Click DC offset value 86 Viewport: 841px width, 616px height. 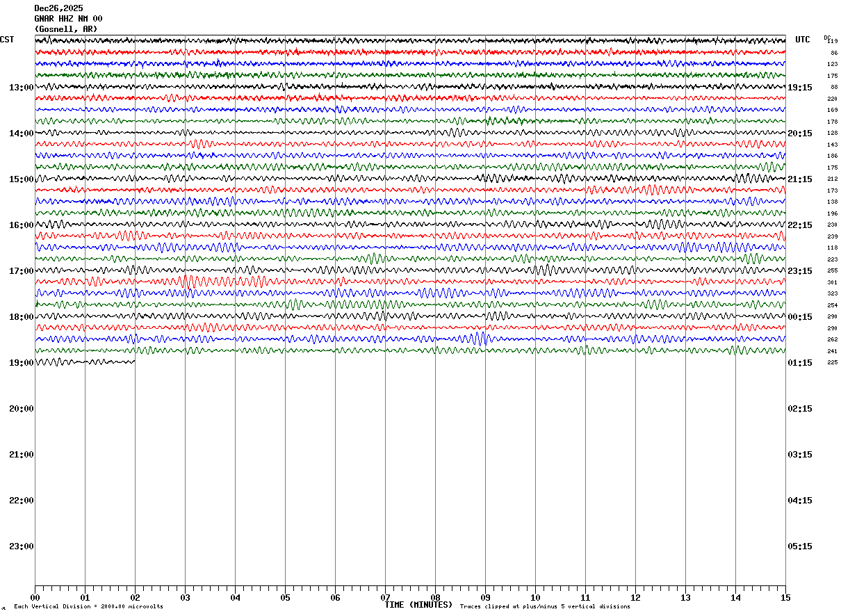[834, 53]
